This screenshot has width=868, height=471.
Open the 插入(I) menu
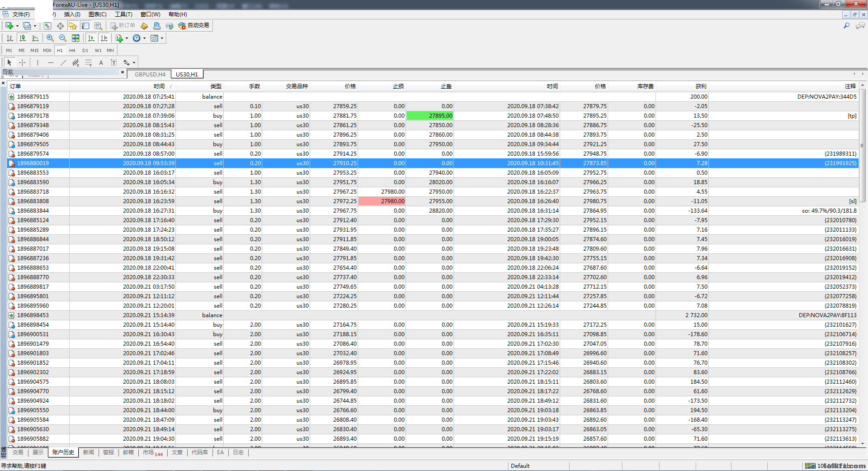72,14
